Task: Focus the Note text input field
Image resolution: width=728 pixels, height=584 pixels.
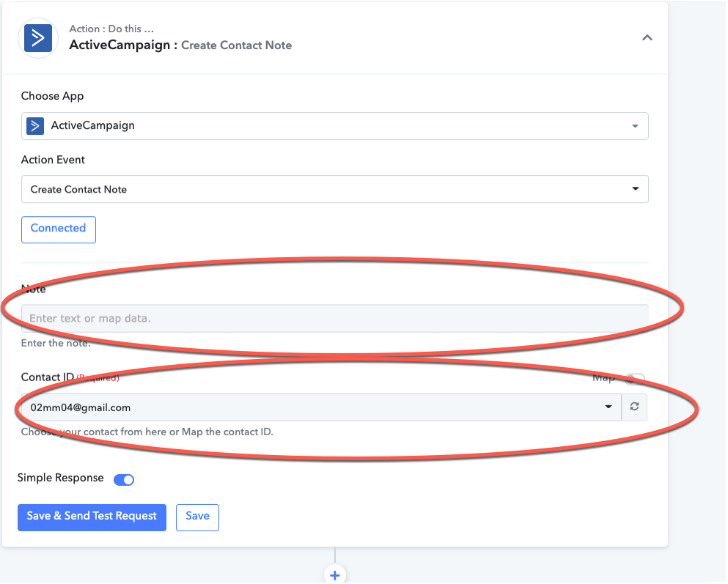Action: (x=334, y=319)
